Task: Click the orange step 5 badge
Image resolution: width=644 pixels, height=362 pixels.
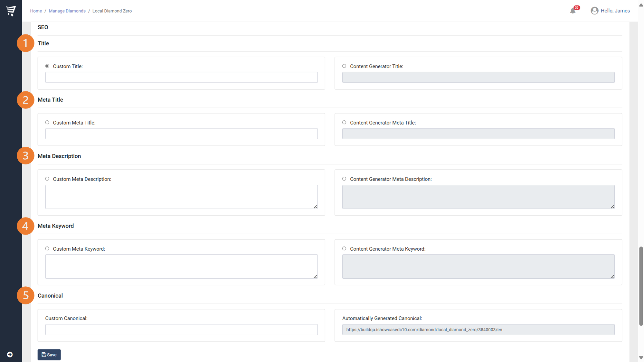Action: point(25,295)
